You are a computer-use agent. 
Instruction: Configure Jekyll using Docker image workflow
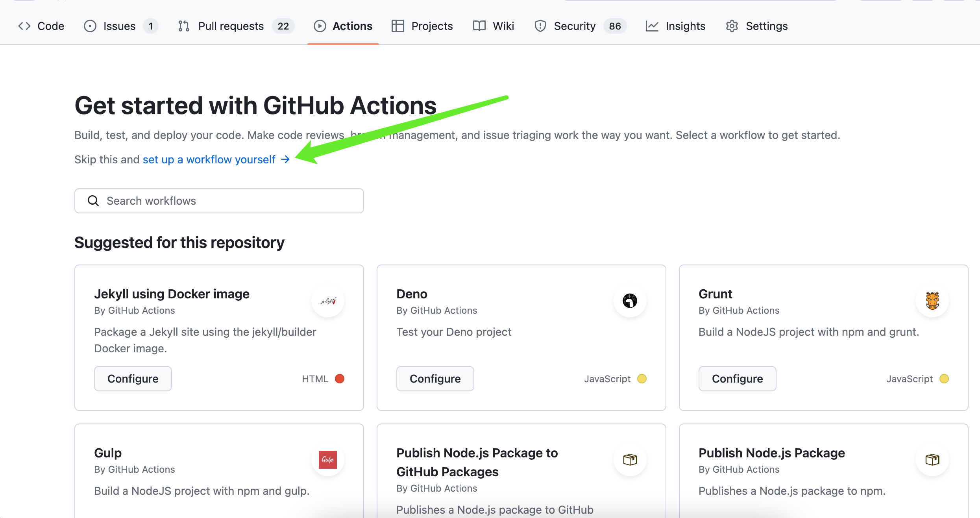click(133, 379)
